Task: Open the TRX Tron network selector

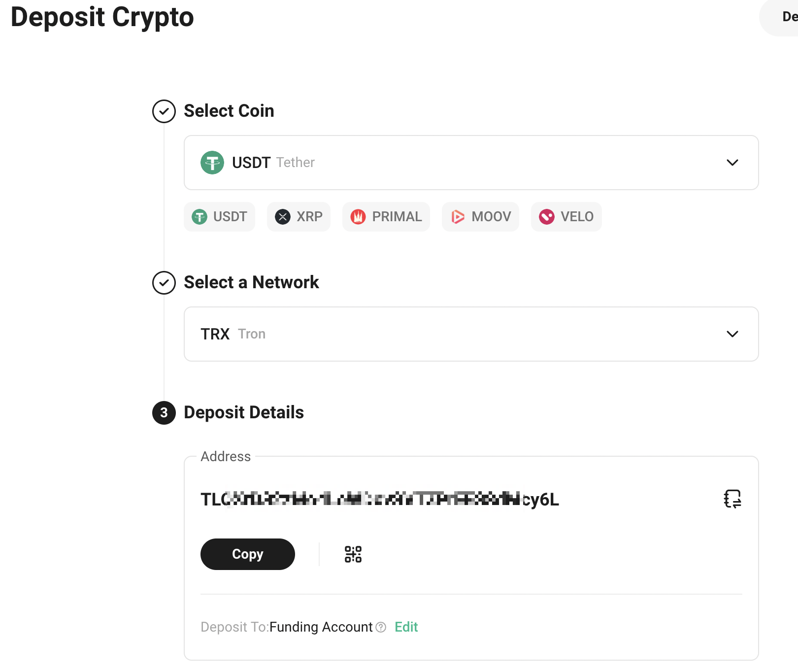Action: tap(471, 334)
